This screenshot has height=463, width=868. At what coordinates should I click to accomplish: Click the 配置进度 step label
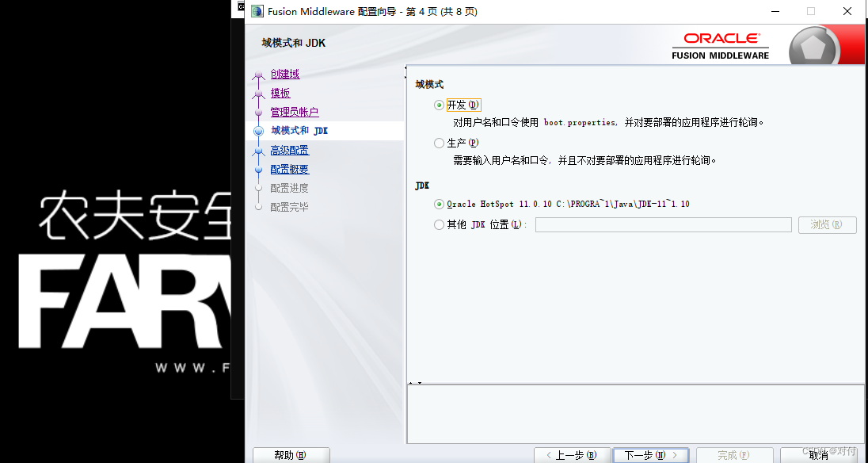289,189
